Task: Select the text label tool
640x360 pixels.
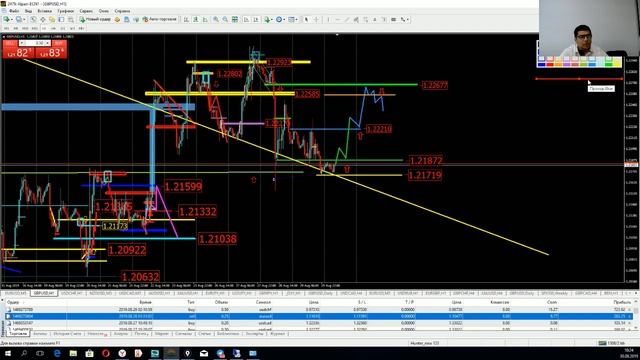Action: tap(384, 19)
